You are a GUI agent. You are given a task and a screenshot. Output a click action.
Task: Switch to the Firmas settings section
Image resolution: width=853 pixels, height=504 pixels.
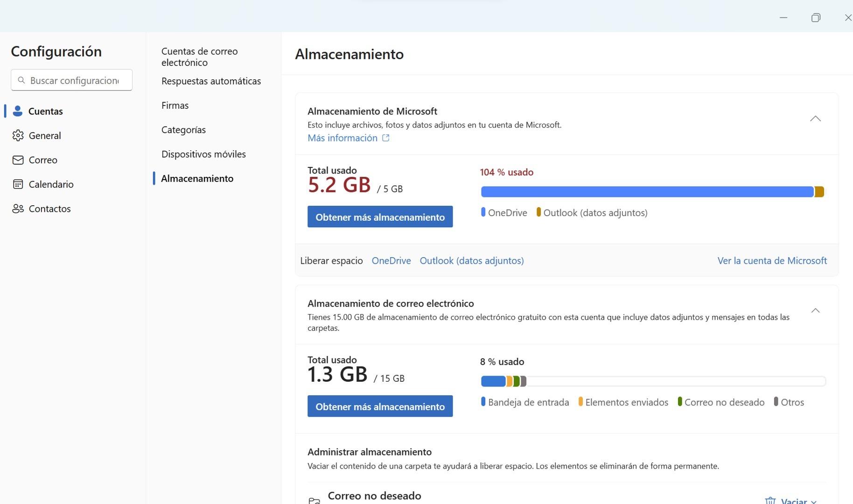(x=175, y=105)
